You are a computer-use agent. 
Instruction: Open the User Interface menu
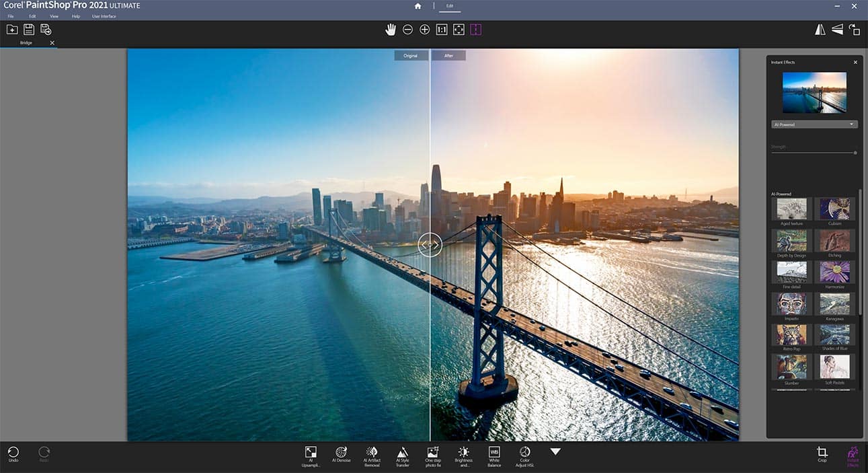point(104,16)
